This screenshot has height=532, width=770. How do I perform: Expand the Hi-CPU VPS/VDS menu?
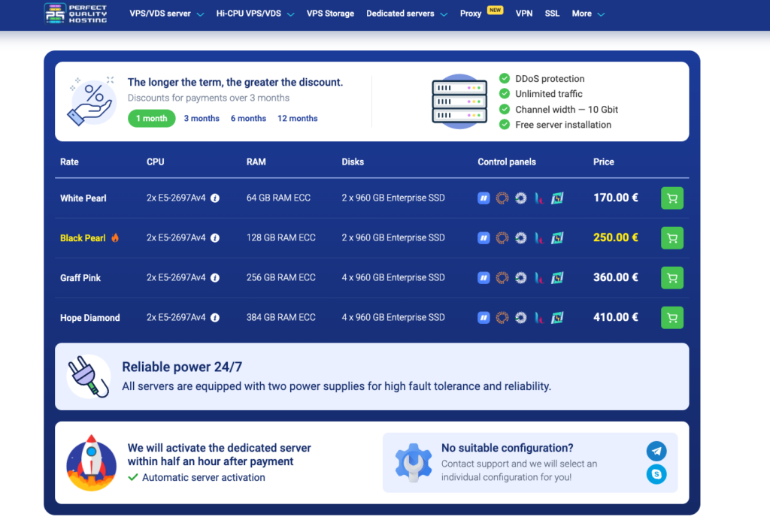point(255,14)
